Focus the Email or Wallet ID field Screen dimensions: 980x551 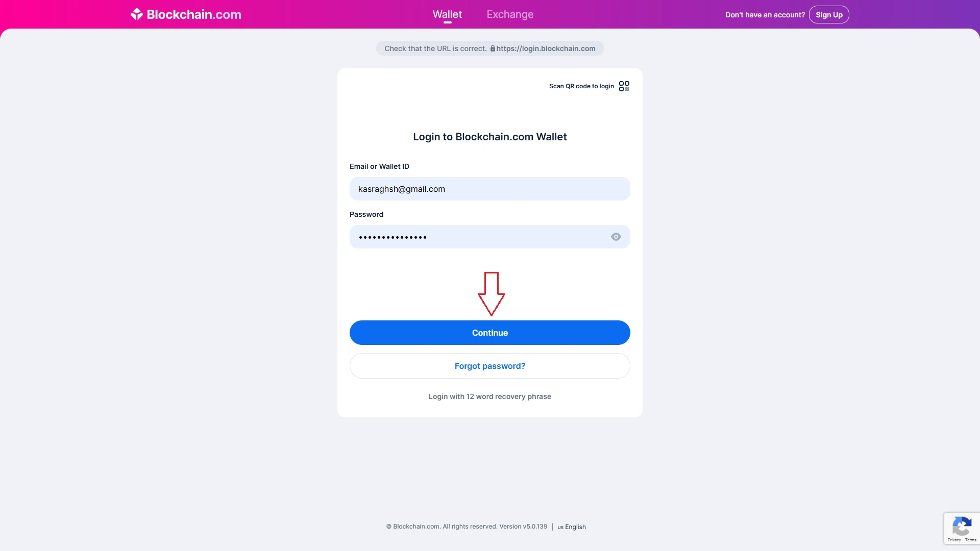coord(490,189)
